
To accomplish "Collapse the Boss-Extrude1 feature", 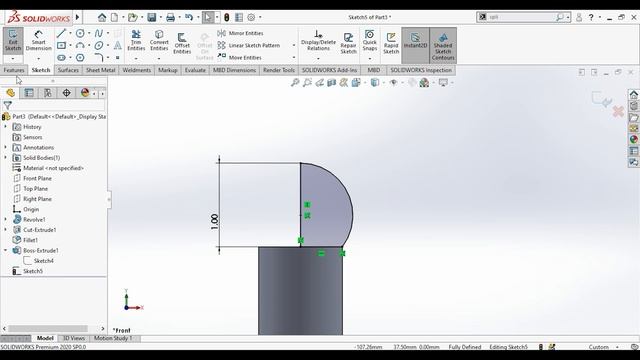I will point(5,250).
